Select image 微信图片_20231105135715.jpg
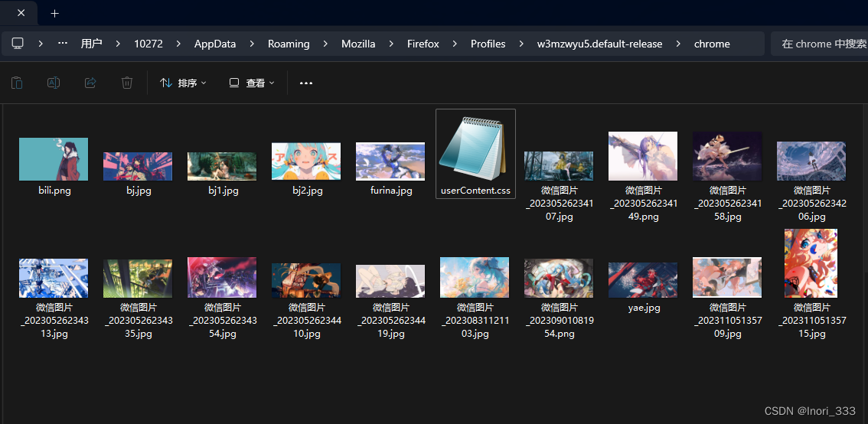 [x=811, y=263]
